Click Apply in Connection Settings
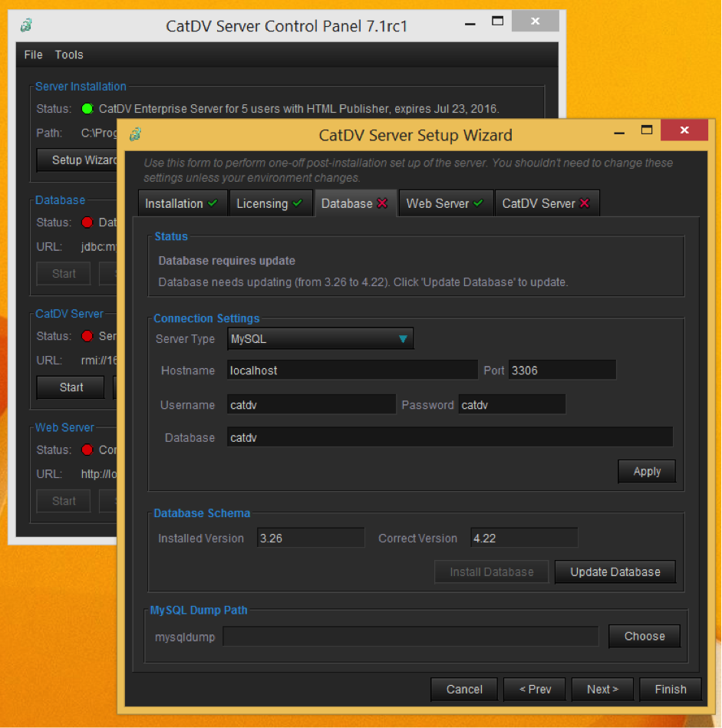The height and width of the screenshot is (728, 722). [x=646, y=471]
